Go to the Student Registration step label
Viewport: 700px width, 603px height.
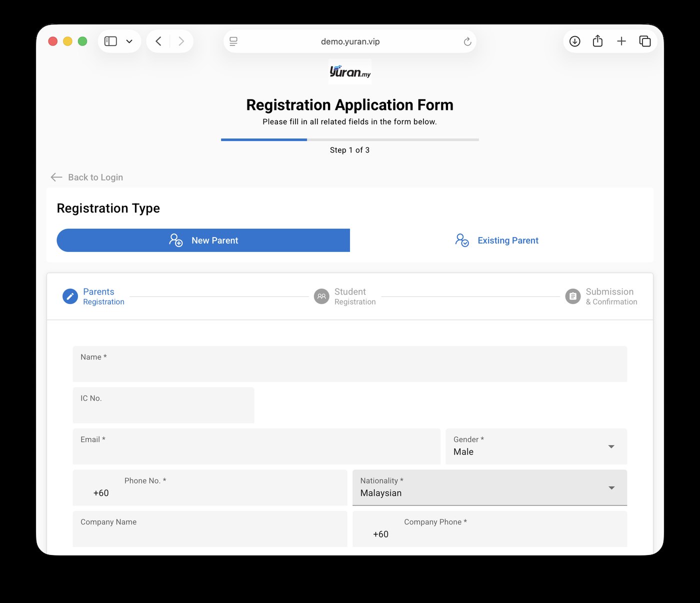[355, 296]
